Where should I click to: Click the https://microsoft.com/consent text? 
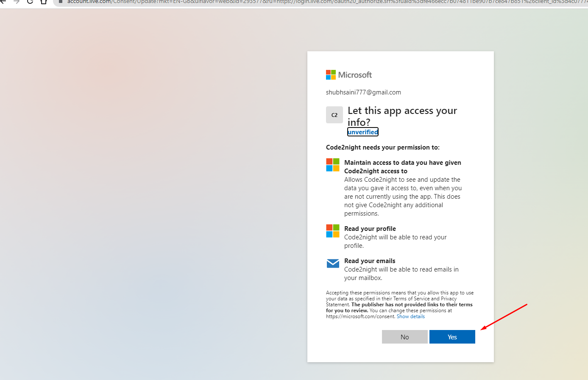coord(360,316)
